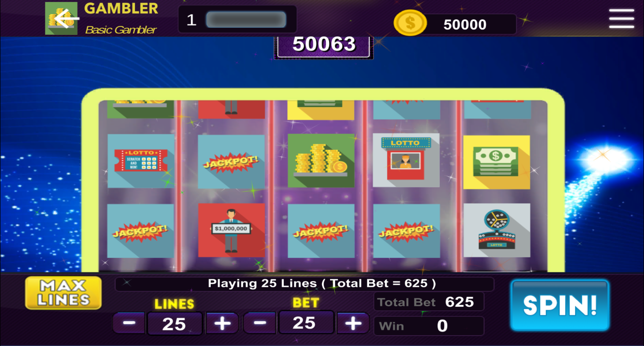The width and height of the screenshot is (644, 346).
Task: Select the Lotto booth kiosk symbol
Action: pos(406,160)
